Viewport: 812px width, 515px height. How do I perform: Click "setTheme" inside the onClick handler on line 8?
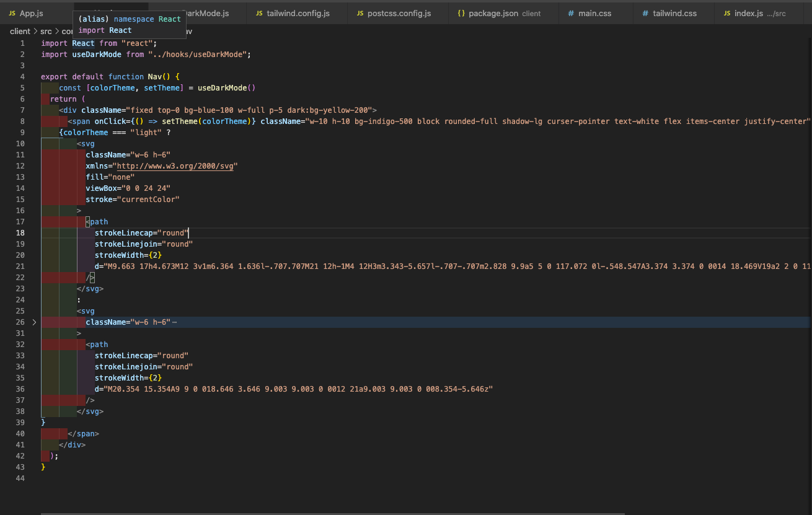coord(180,121)
